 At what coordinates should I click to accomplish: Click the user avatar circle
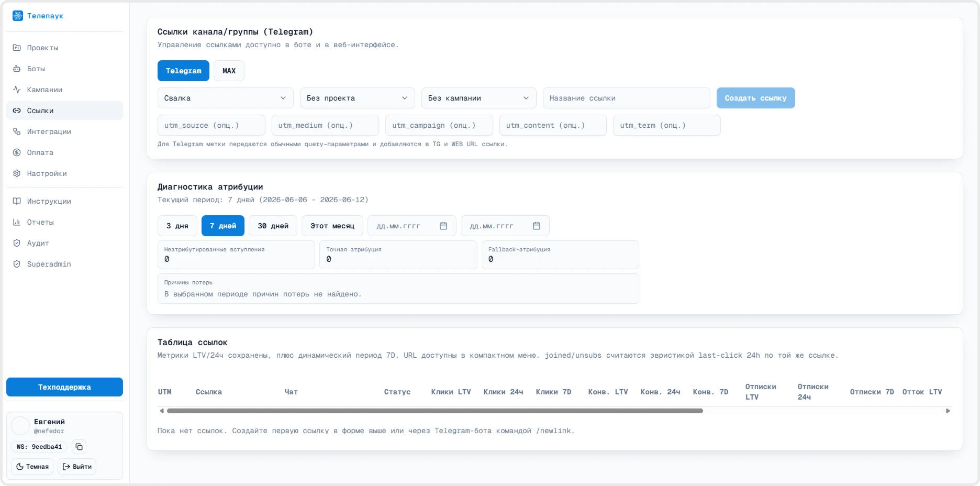click(20, 426)
